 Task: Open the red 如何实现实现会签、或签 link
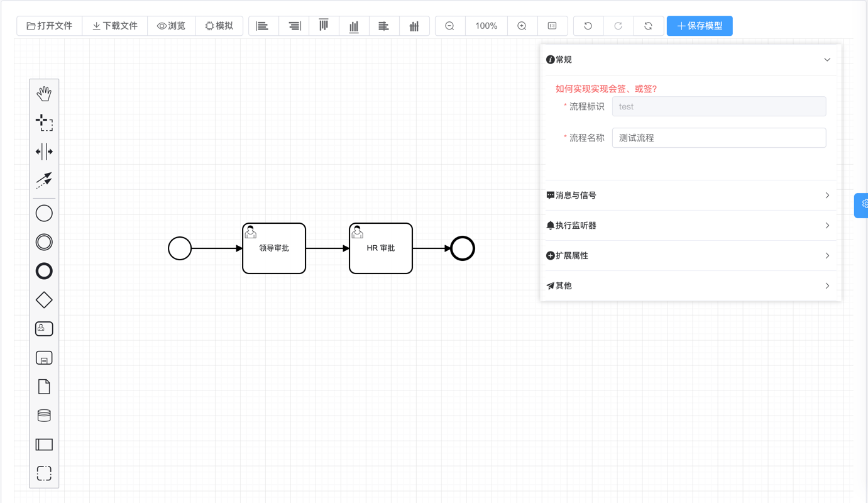(605, 88)
